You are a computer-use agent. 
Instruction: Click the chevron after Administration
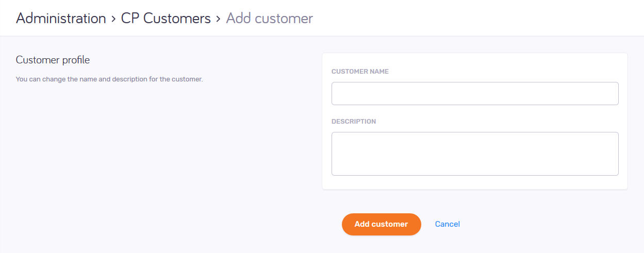tap(113, 19)
